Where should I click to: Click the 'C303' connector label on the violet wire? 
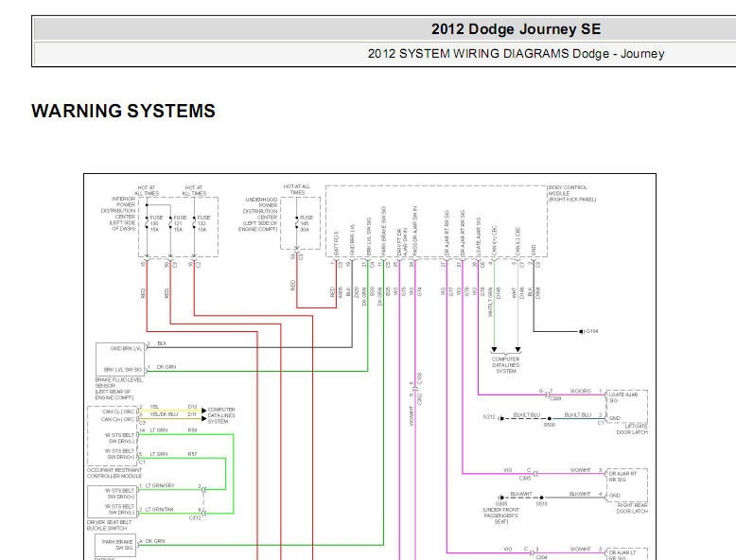tap(420, 378)
